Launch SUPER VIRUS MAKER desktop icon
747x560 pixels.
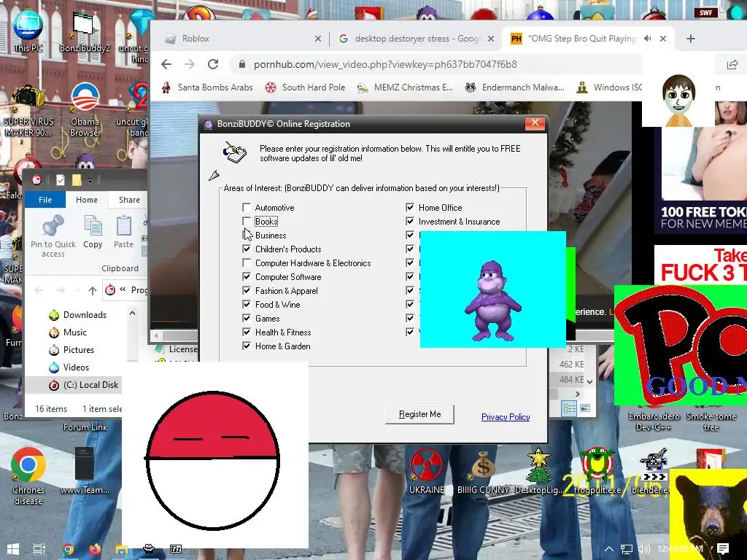tap(28, 111)
